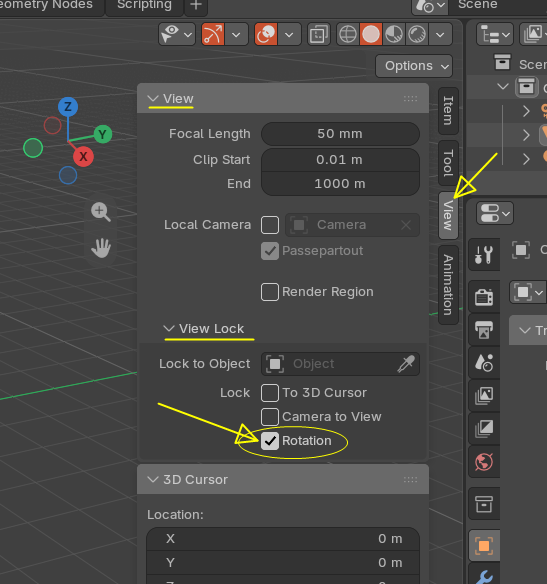Collapse the View panel header
Screen dimensions: 547x584
pyautogui.click(x=283, y=99)
